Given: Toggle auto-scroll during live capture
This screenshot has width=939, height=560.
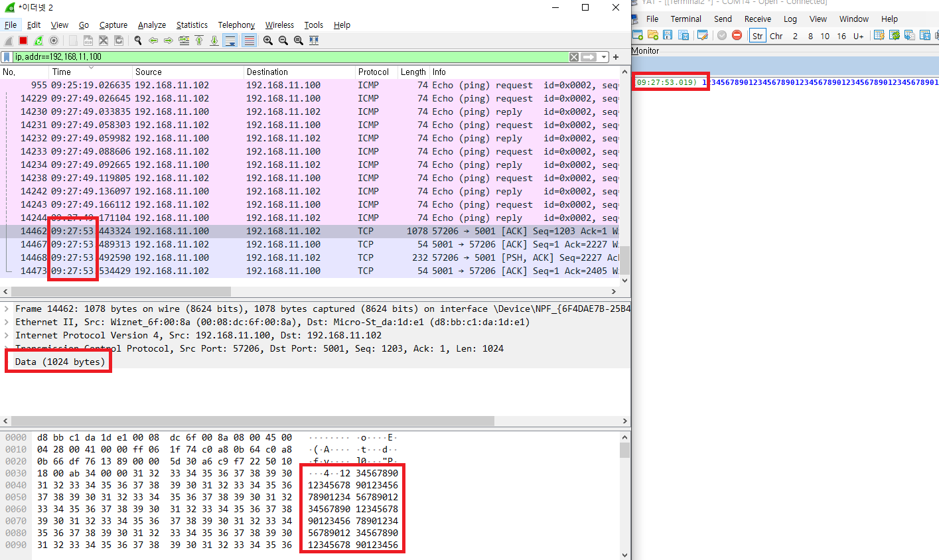Looking at the screenshot, I should [230, 40].
